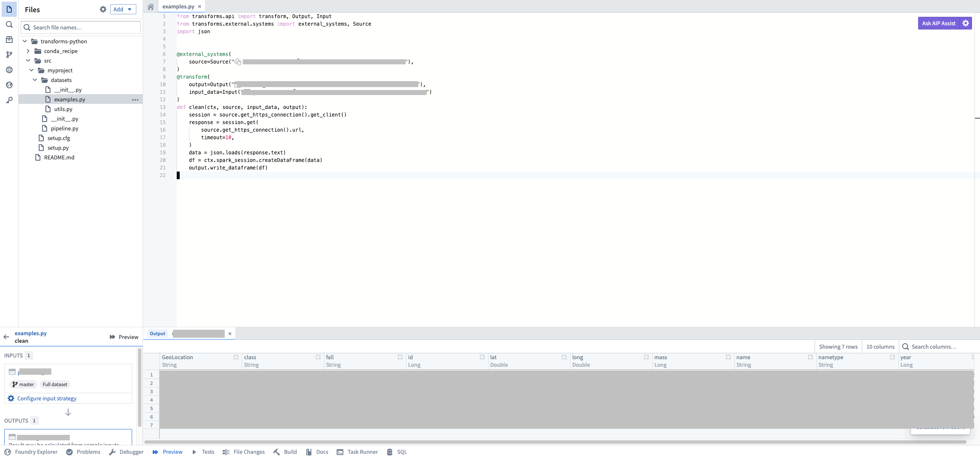Open nametype column dropdown
Image resolution: width=980 pixels, height=458 pixels.
pyautogui.click(x=892, y=357)
